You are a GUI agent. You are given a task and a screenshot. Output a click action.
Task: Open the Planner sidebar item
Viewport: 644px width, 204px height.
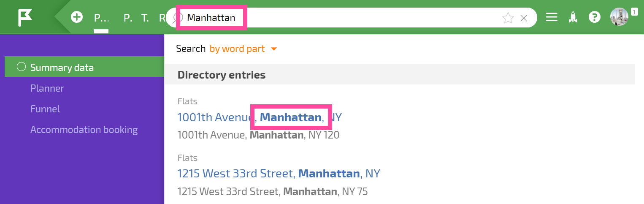[47, 88]
